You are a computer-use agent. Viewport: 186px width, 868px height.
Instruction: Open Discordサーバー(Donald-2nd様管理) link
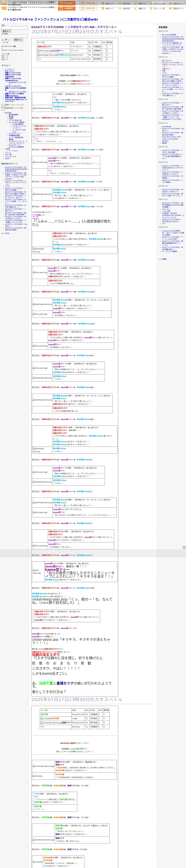pyautogui.click(x=16, y=146)
